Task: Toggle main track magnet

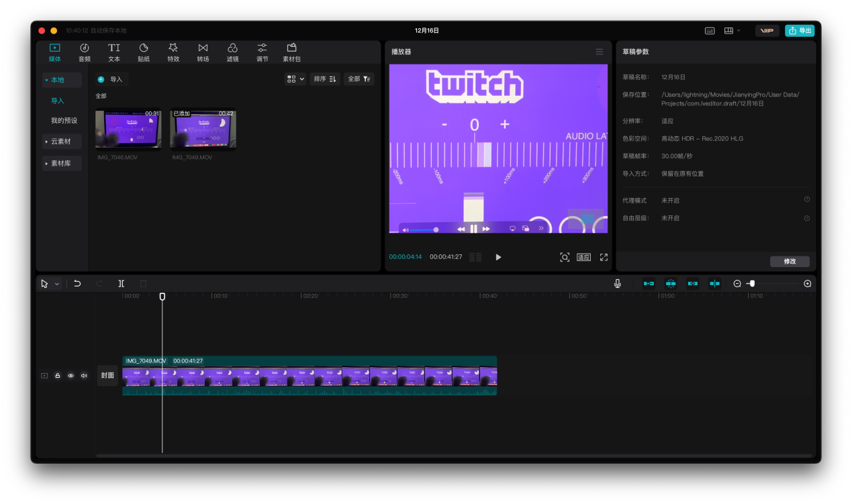Action: pos(649,284)
